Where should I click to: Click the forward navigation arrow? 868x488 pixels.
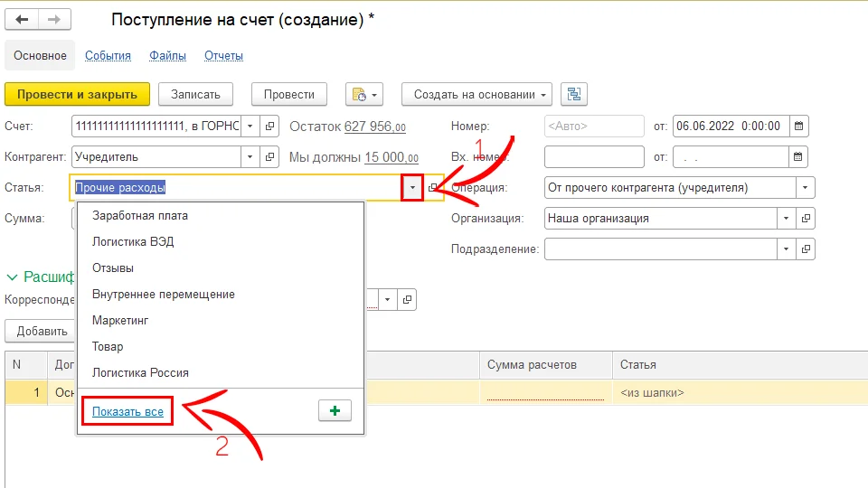tap(54, 20)
